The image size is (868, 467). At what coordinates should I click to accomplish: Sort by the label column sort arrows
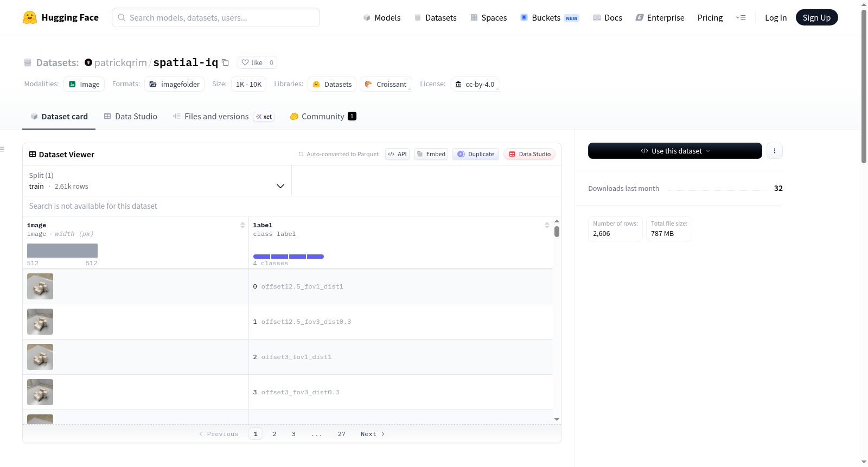coord(547,225)
